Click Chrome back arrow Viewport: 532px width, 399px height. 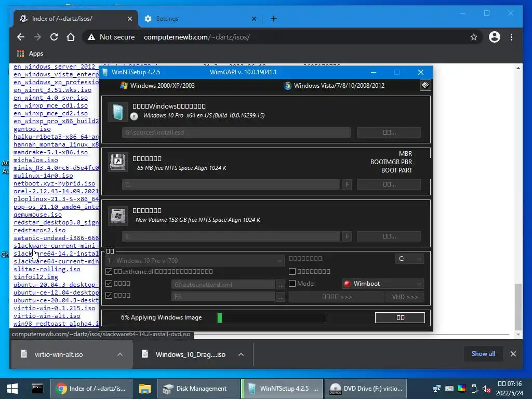pyautogui.click(x=21, y=37)
